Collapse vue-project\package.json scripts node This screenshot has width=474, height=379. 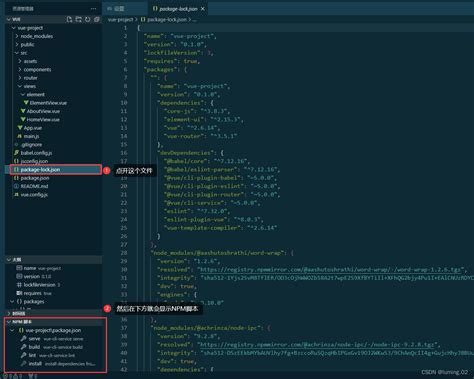[12, 330]
